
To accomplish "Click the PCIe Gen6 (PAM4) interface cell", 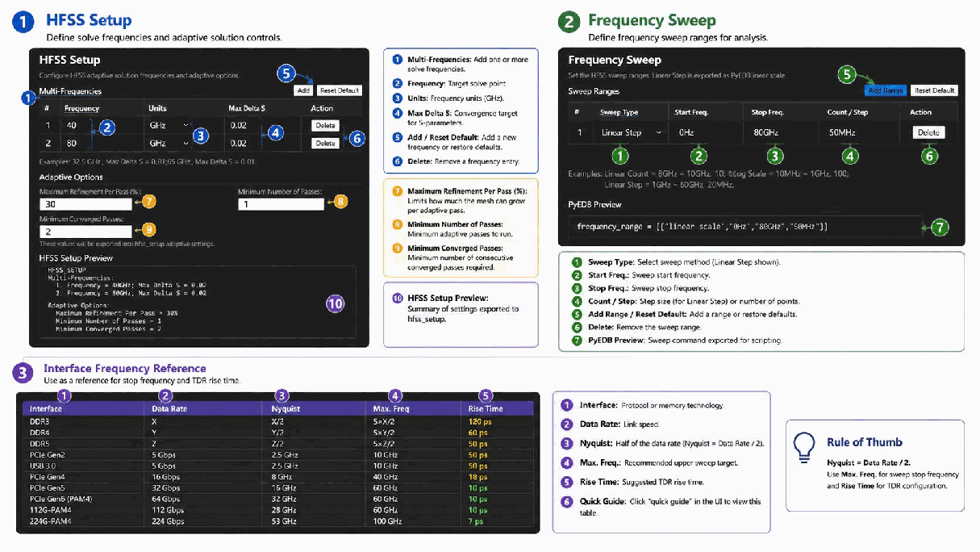I will coord(59,500).
